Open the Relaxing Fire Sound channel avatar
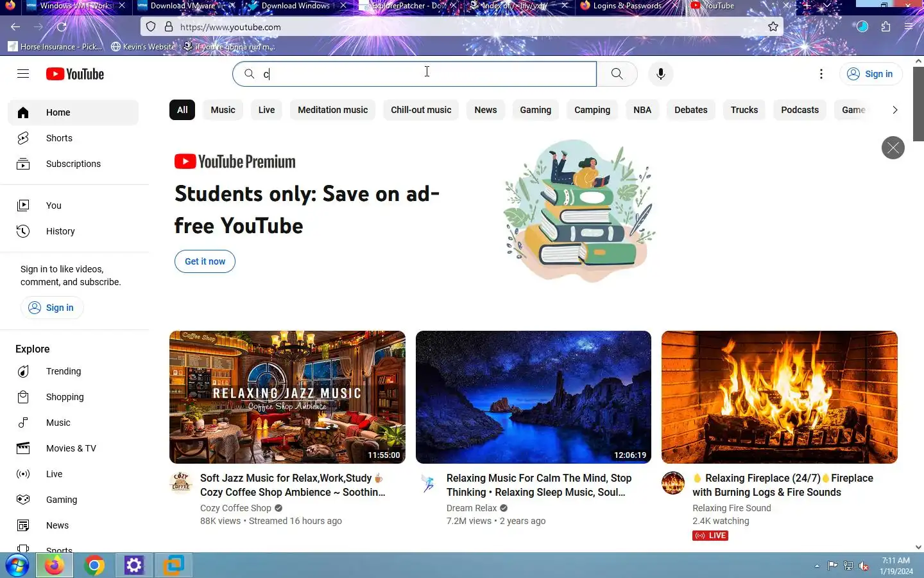Image resolution: width=924 pixels, height=578 pixels. point(673,483)
